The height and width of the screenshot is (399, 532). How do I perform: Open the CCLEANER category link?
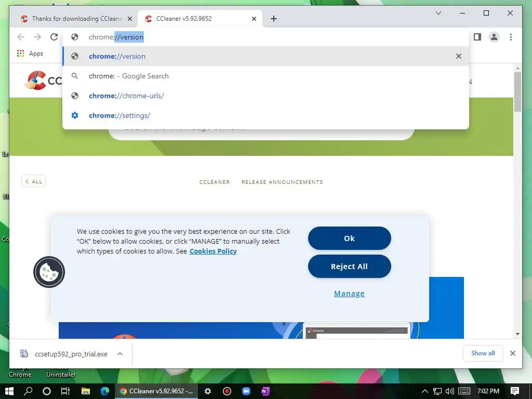215,182
